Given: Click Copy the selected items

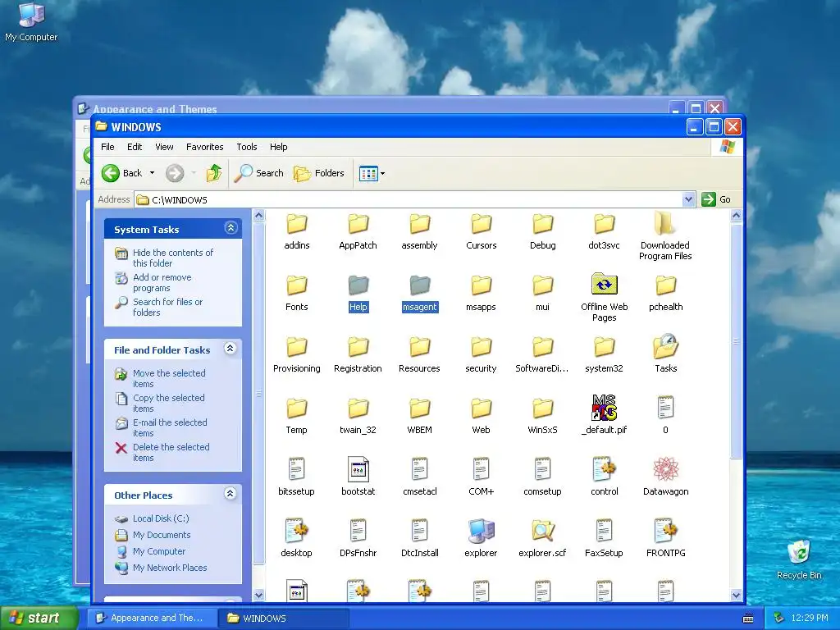Looking at the screenshot, I should point(168,403).
